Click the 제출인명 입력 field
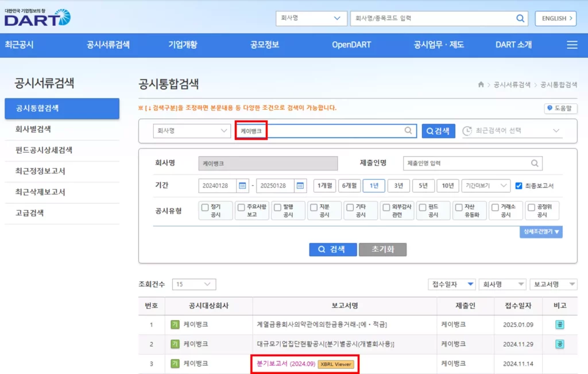Viewport: 588px width, 374px height. pos(473,163)
